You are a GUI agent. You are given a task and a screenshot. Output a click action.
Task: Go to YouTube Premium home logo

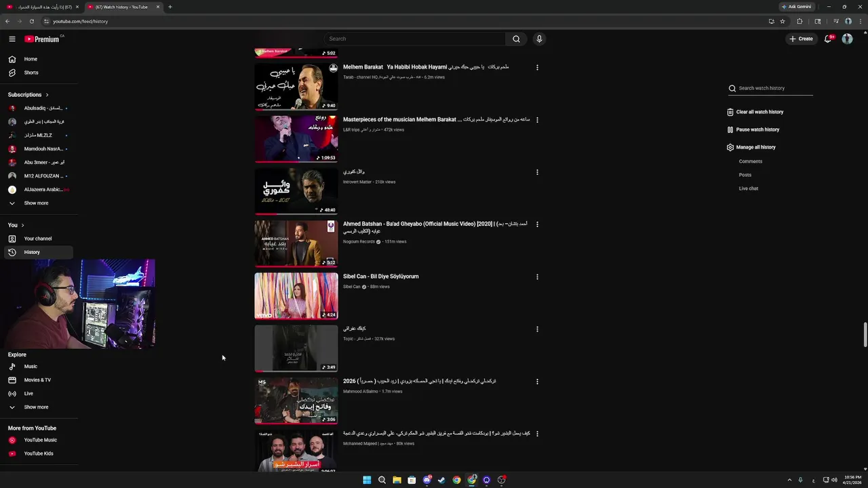pos(43,39)
